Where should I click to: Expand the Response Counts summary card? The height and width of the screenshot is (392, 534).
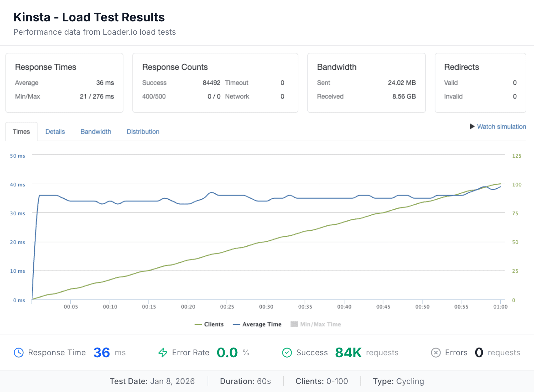215,83
